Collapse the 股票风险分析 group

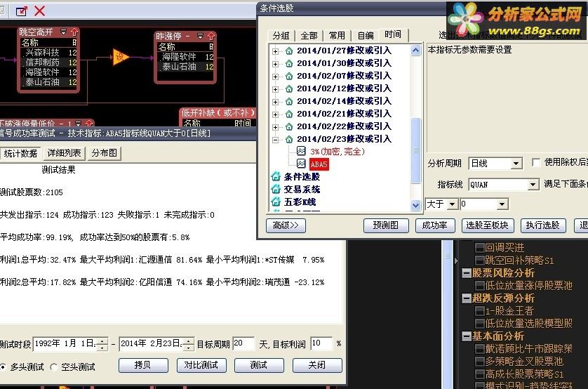pos(467,272)
